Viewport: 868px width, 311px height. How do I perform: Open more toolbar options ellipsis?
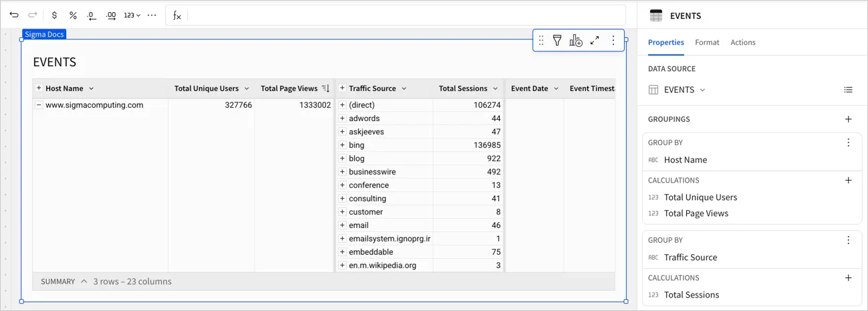tap(152, 15)
